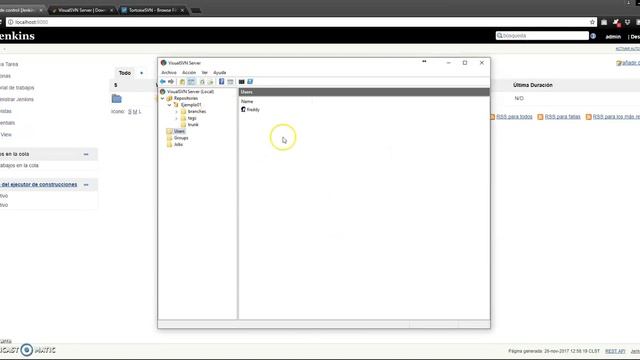
Task: Minimize the VisualSVN Server window
Action: click(448, 63)
